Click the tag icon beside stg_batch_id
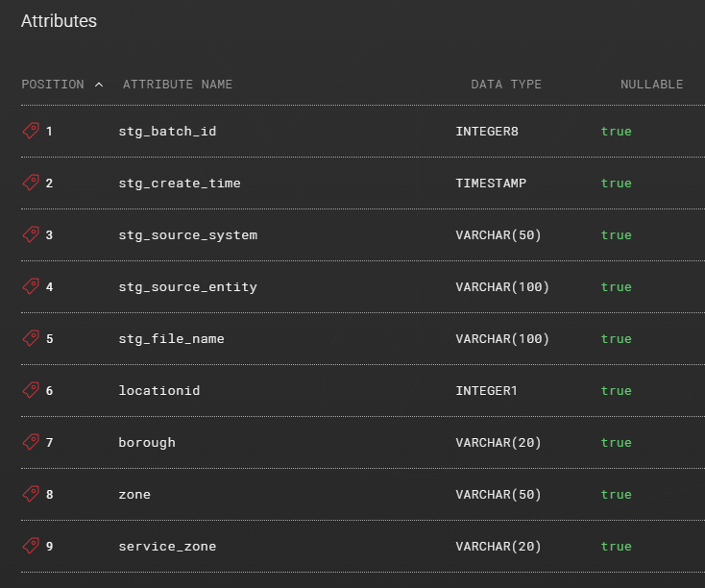Viewport: 705px width, 588px height. tap(31, 131)
